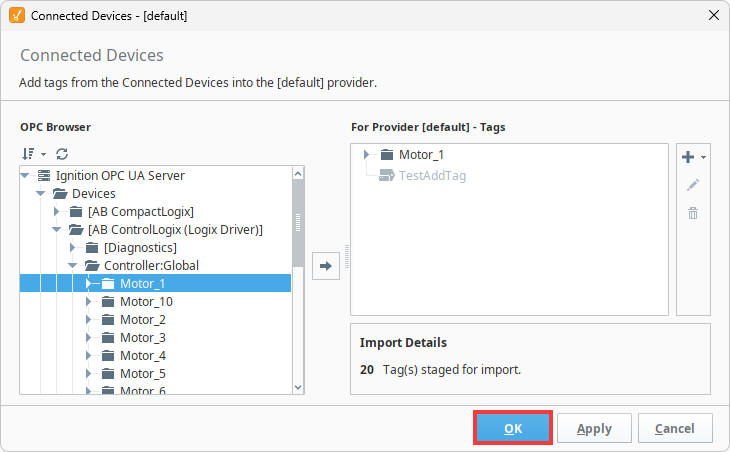Expand Motor_1 in the provider tags tree
The image size is (730, 452).
pyautogui.click(x=366, y=155)
